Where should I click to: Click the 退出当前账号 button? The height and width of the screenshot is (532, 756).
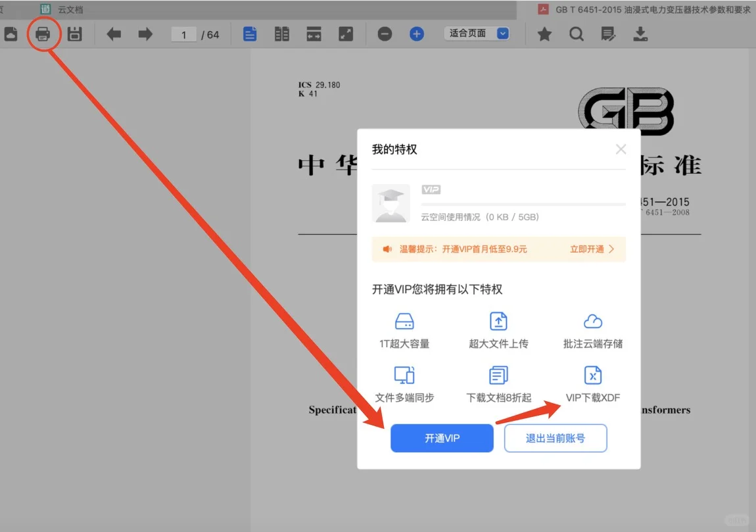tap(555, 439)
